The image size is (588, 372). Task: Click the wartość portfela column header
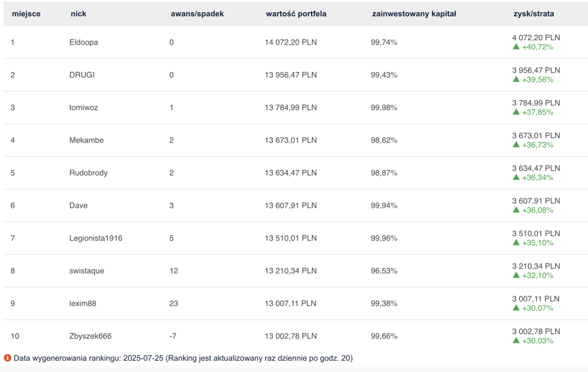(296, 14)
